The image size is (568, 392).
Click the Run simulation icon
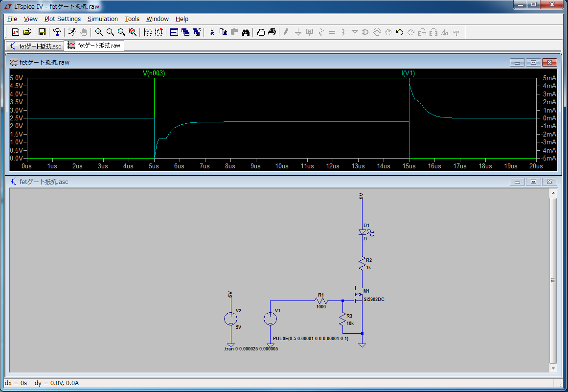(72, 32)
